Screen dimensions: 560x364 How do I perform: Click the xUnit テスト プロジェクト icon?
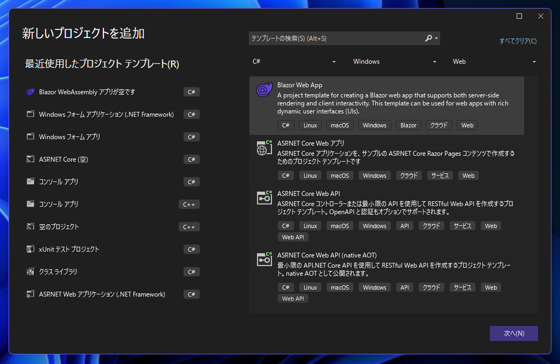(30, 249)
